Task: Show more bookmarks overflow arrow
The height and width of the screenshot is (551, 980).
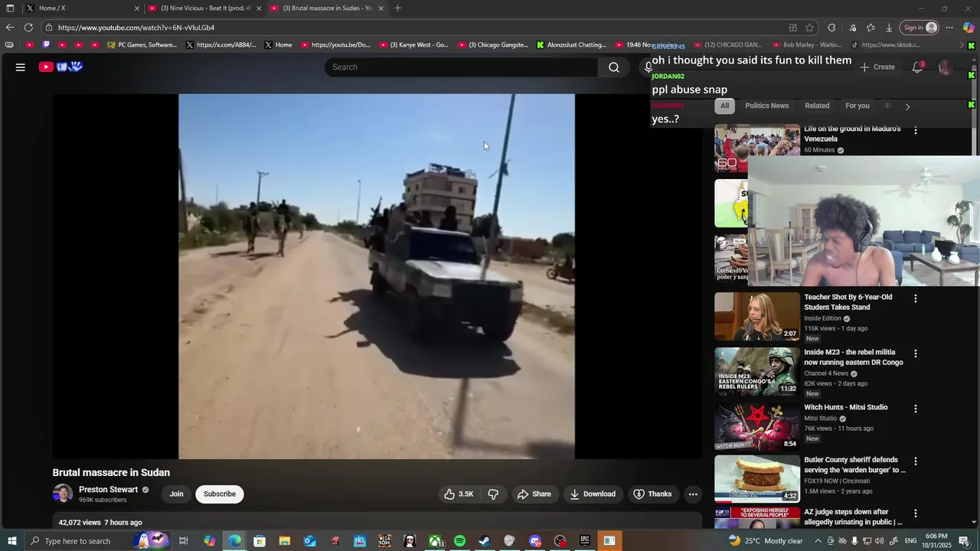Action: [962, 45]
